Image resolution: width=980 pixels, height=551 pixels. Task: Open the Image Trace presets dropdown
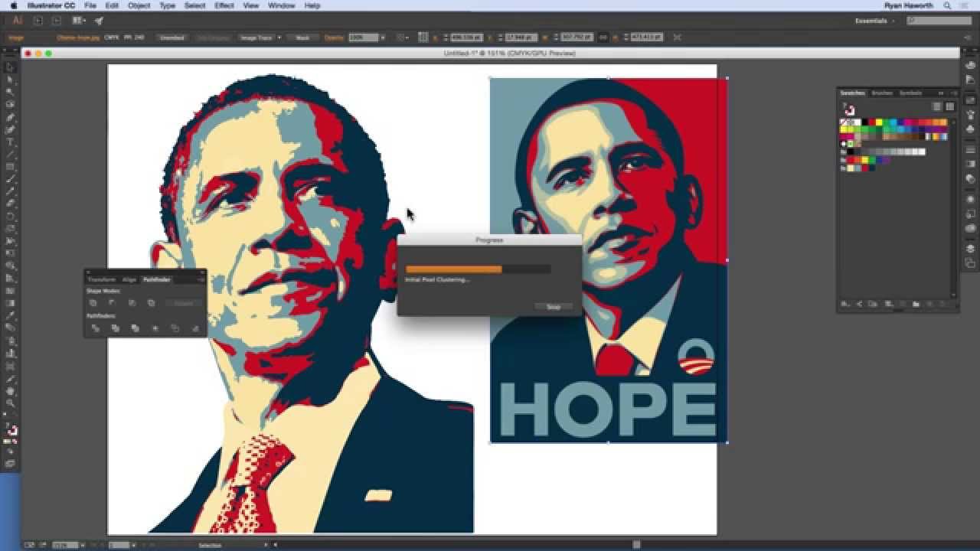[279, 37]
